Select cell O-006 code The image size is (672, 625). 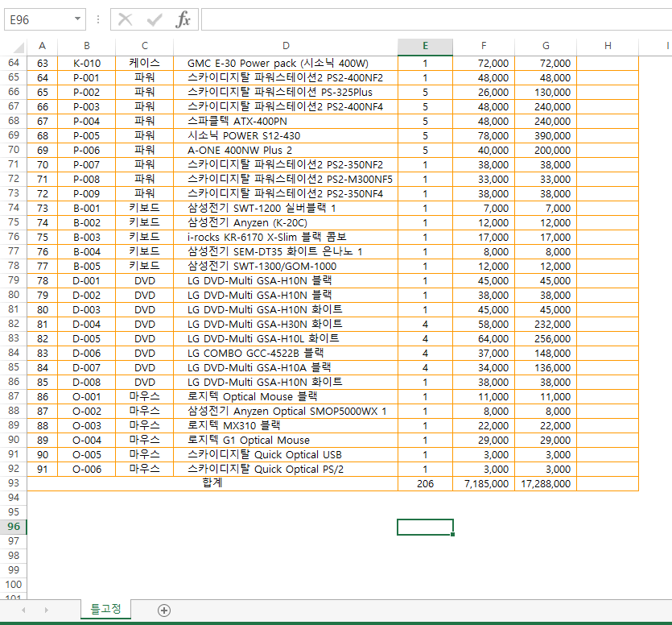[87, 470]
